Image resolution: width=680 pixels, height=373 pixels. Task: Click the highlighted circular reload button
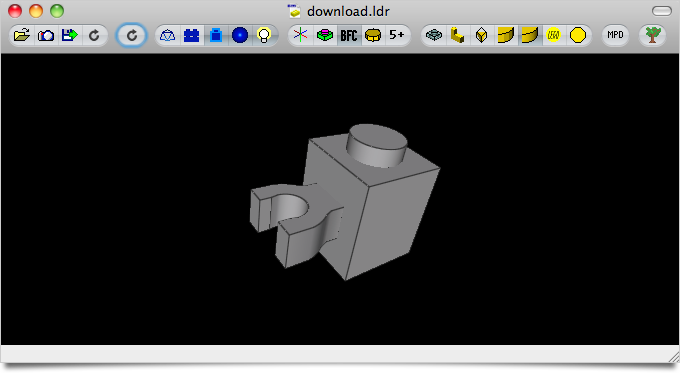click(131, 35)
